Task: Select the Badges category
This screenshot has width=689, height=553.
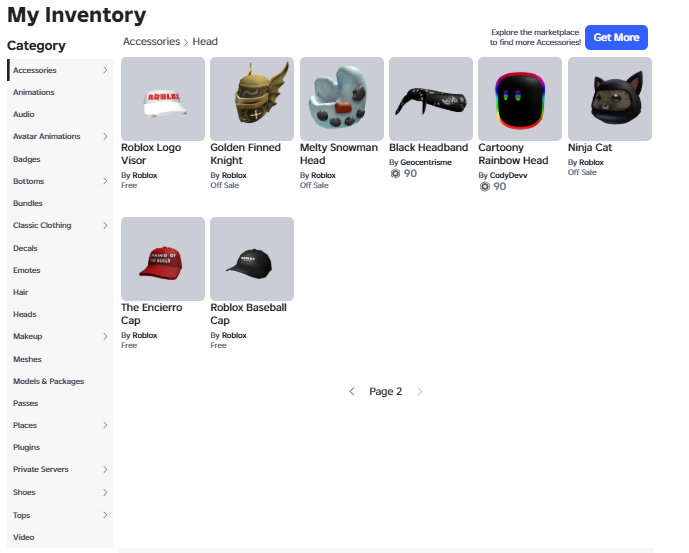Action: pos(27,159)
